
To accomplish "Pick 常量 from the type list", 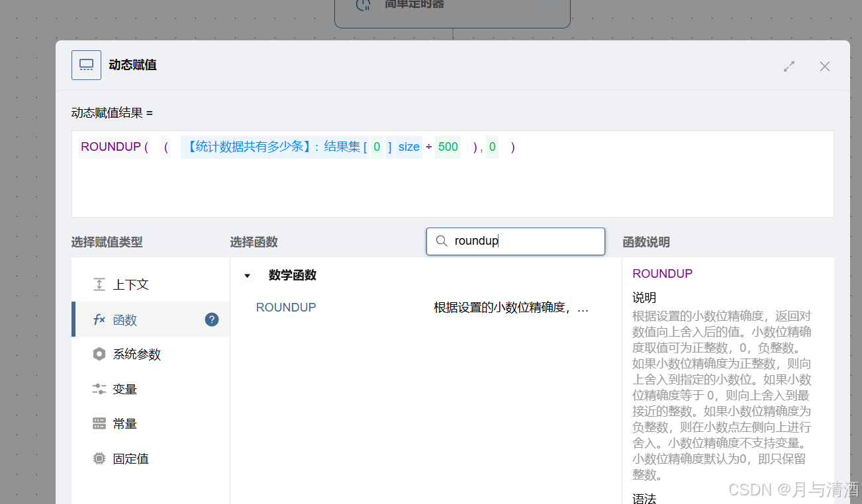I will (x=151, y=423).
